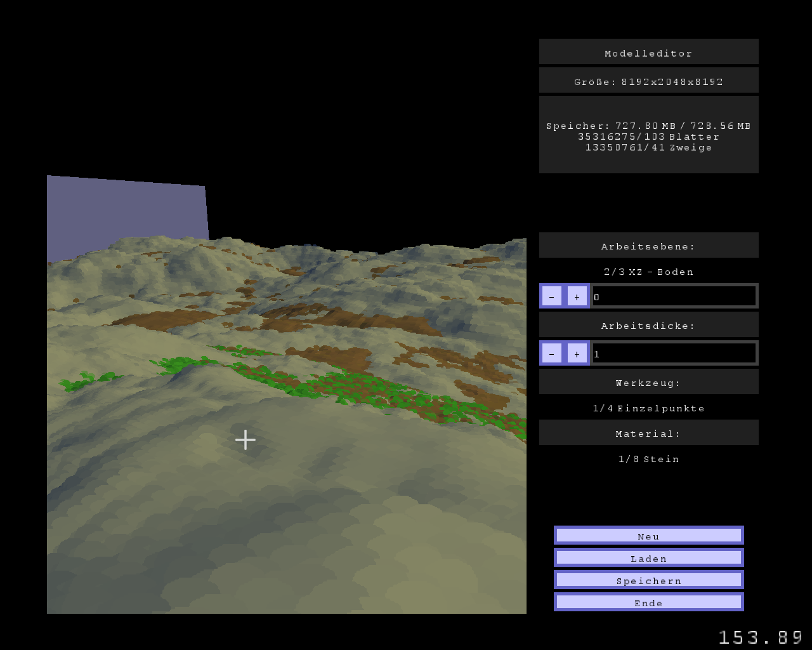The width and height of the screenshot is (812, 650).
Task: Click the minus button under Arbeitsebene
Action: 552,296
